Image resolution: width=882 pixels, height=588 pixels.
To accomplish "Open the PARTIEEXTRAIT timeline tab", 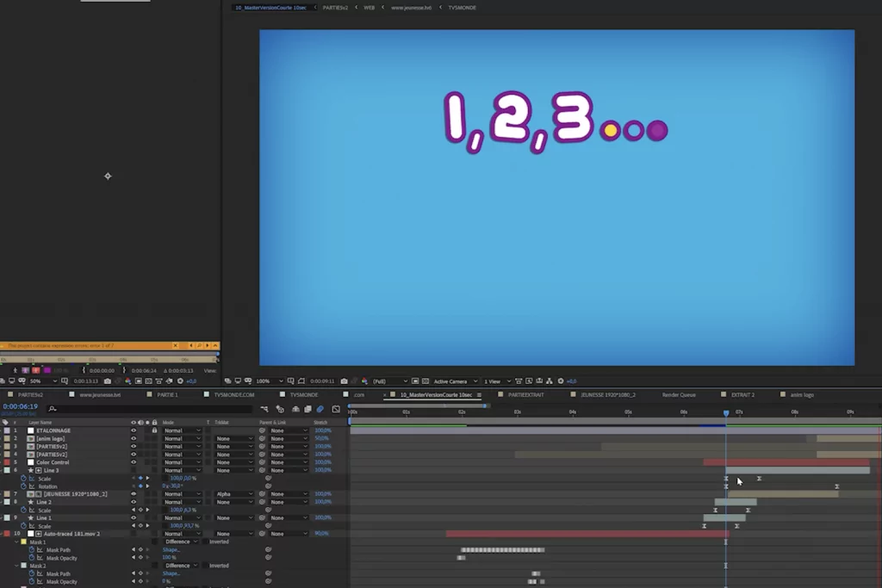I will click(x=525, y=394).
